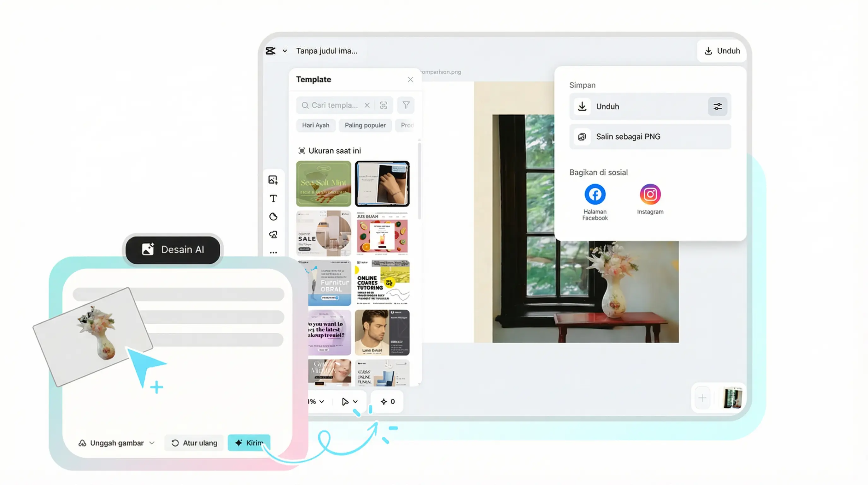Image resolution: width=868 pixels, height=485 pixels.
Task: Click the add image tool icon
Action: tap(273, 180)
